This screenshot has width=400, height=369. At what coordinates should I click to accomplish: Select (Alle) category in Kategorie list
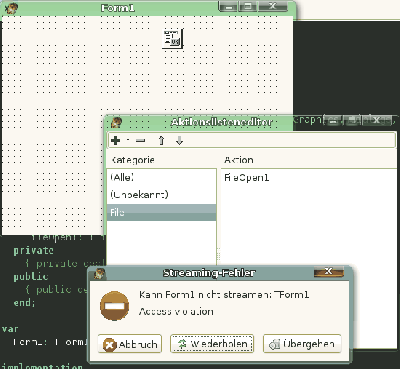pos(161,177)
